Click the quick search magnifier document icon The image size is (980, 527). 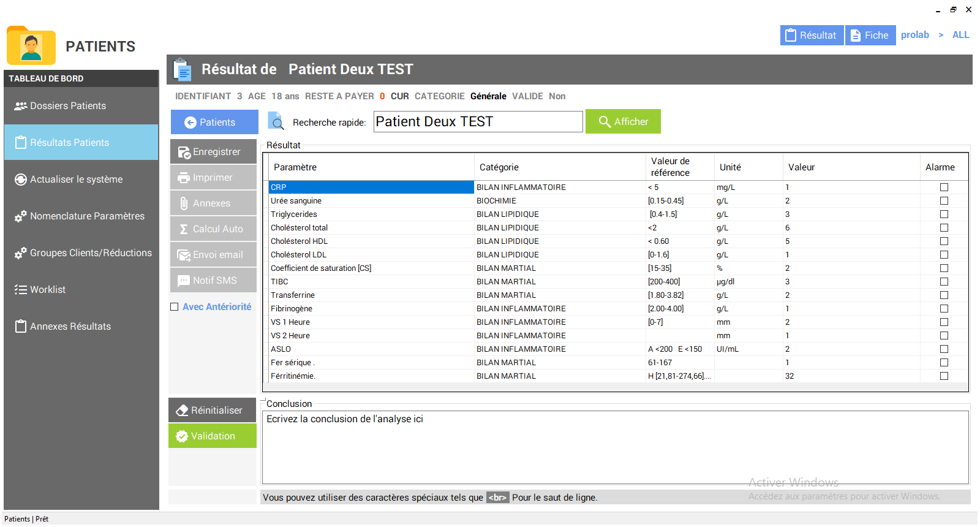pyautogui.click(x=276, y=121)
